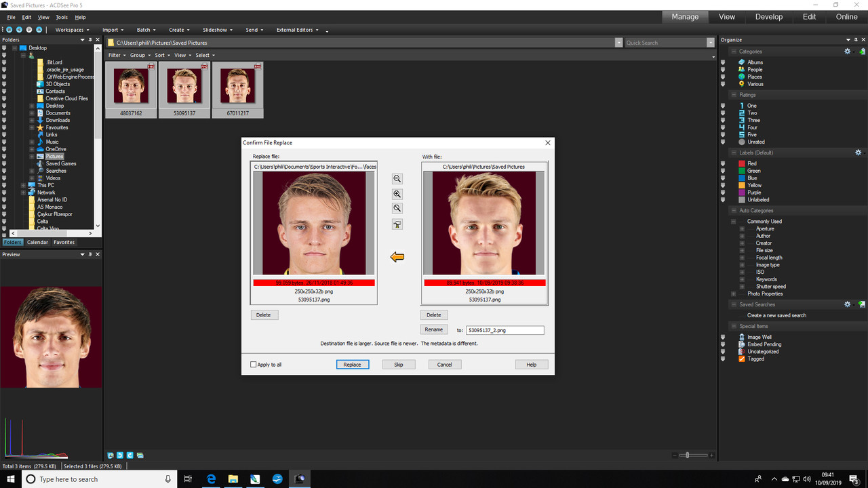
Task: Toggle the filter marker next to Albums
Action: point(723,62)
